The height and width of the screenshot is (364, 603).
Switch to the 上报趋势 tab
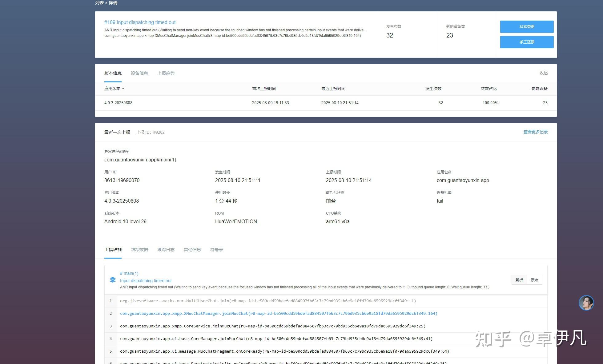click(x=166, y=73)
